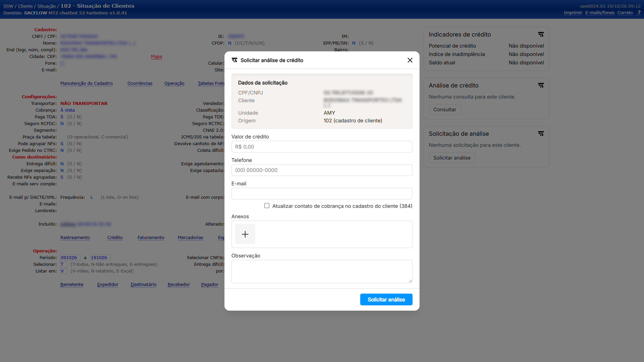Click the Indicadores de crédito panel icon
The width and height of the screenshot is (644, 362).
pyautogui.click(x=541, y=35)
